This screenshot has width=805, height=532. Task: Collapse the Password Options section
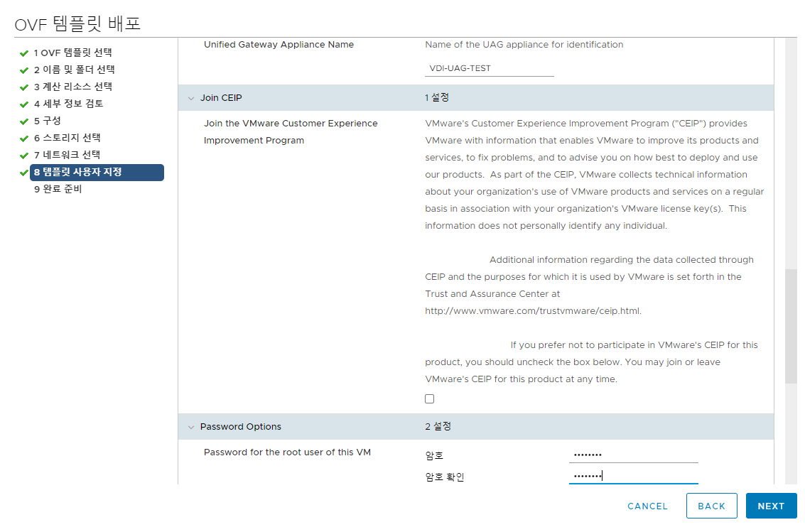pos(191,427)
